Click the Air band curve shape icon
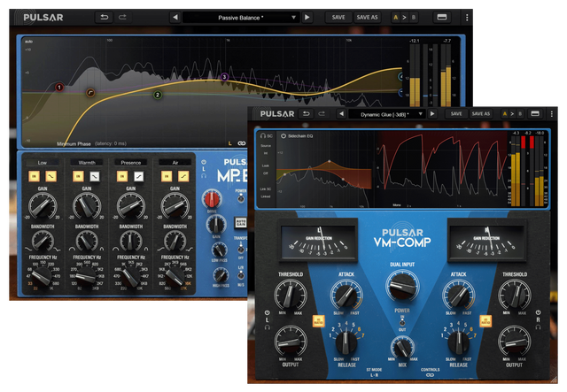This screenshot has width=567, height=392. click(182, 178)
